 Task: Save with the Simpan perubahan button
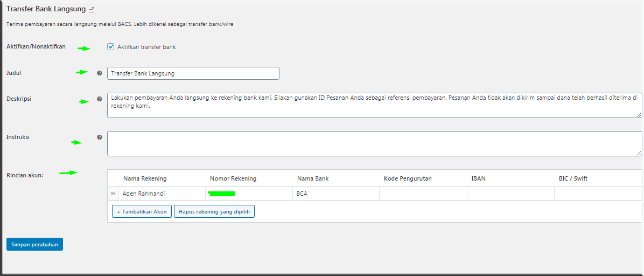(x=34, y=244)
